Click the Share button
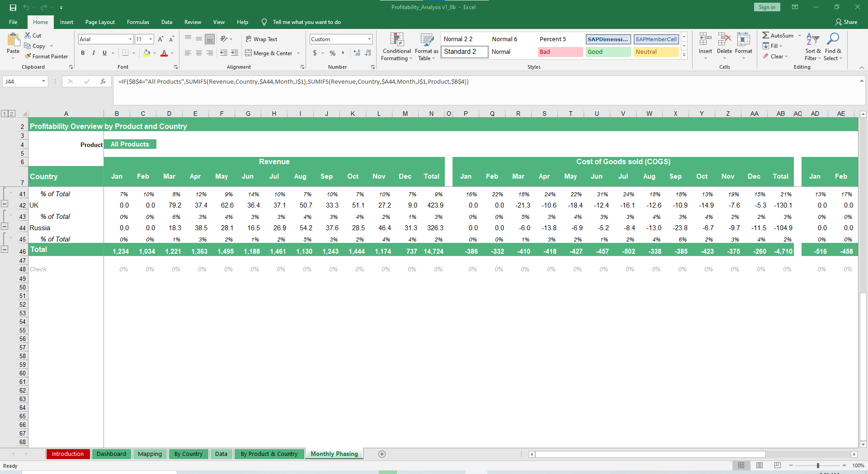 click(846, 22)
